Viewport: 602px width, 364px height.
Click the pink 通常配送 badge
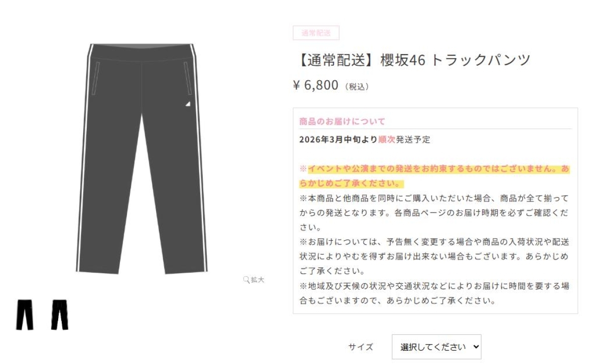(316, 33)
